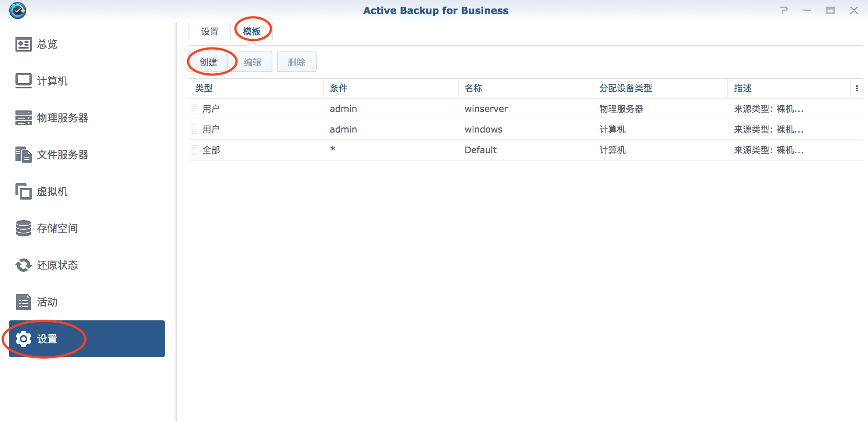
Task: Select the 计算机 computer icon
Action: point(23,81)
